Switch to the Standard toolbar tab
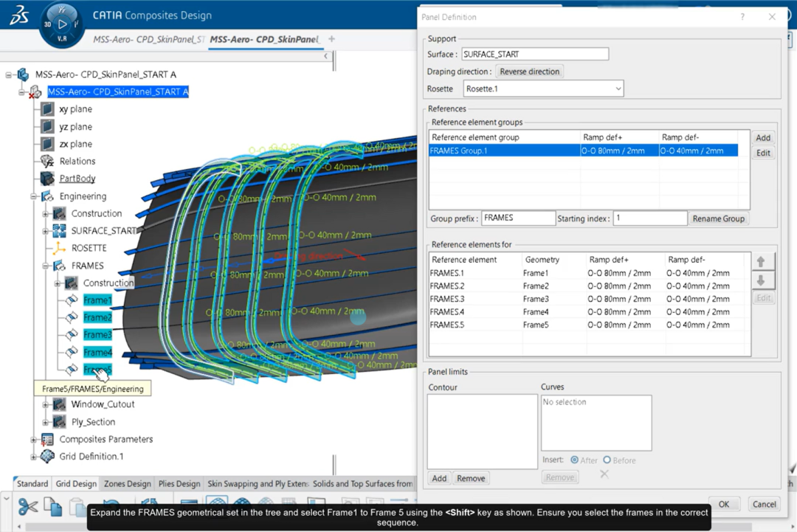The image size is (797, 532). tap(32, 484)
